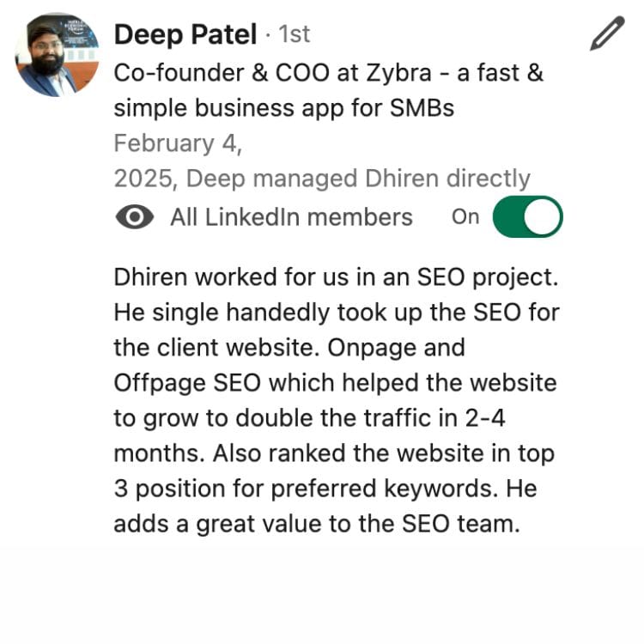Click the 'months. Also ranked the website' line
644x644 pixels.
pos(334,453)
